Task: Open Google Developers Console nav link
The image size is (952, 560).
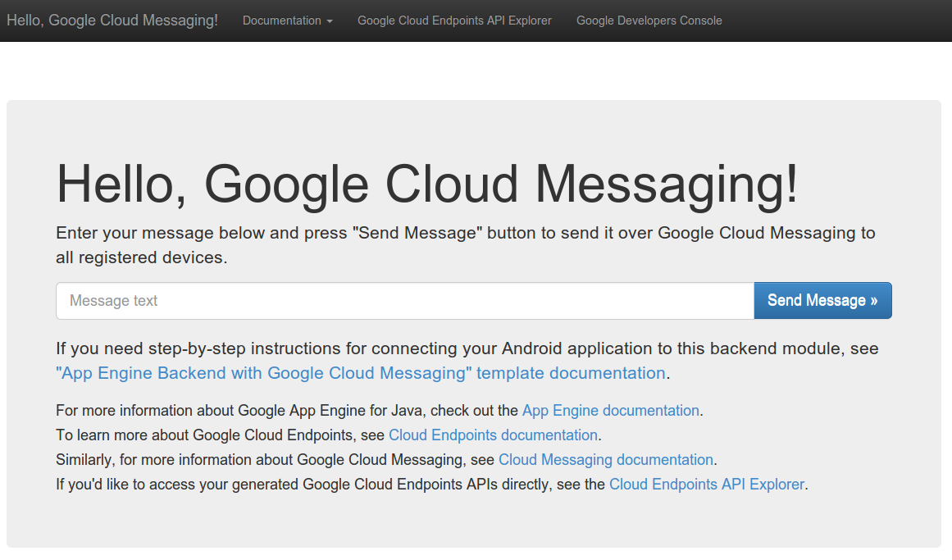Action: click(649, 20)
